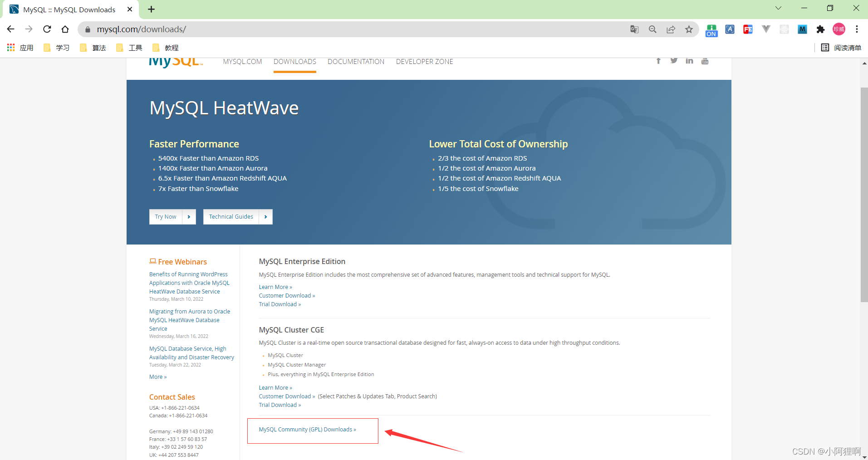The image size is (868, 460).
Task: Open the Chrome three-dot menu
Action: click(x=857, y=29)
